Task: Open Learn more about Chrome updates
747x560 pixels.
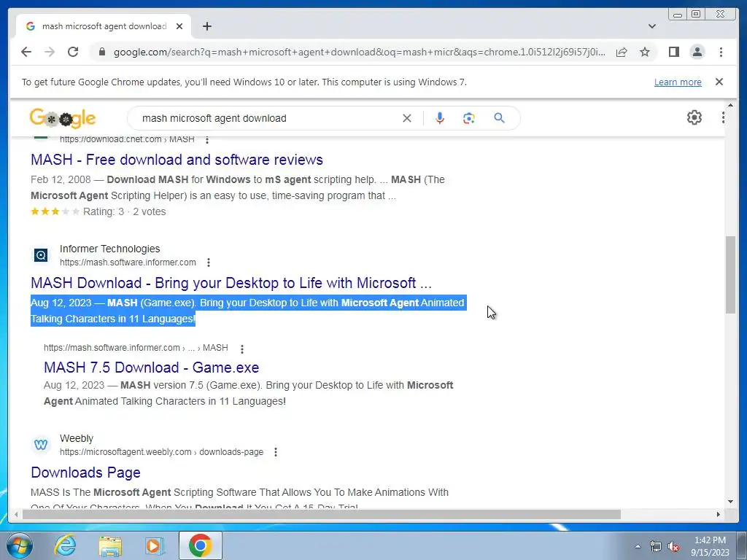Action: click(x=678, y=82)
